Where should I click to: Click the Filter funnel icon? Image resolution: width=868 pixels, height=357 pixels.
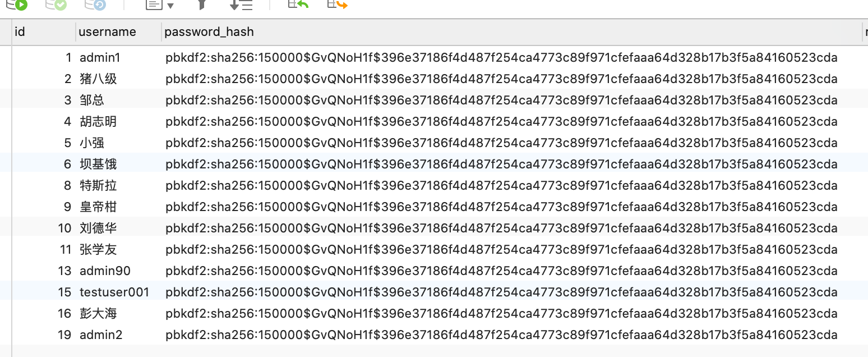point(202,5)
